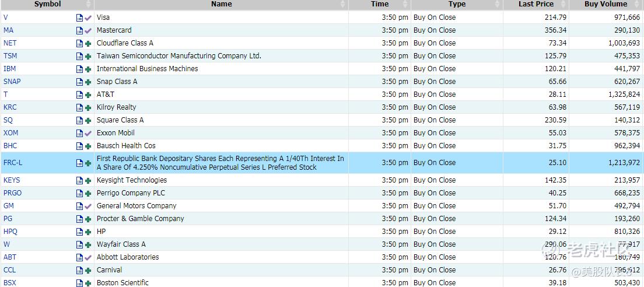Click the Symbol column header label
Viewport: 644px width, 287px height.
tap(48, 4)
